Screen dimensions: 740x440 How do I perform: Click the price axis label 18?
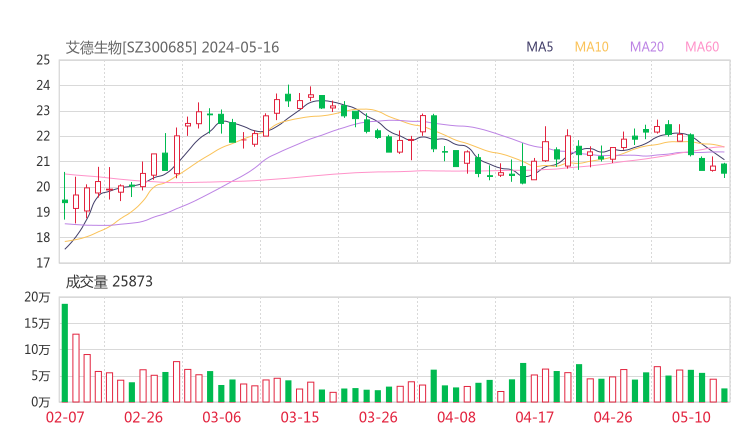click(x=43, y=237)
